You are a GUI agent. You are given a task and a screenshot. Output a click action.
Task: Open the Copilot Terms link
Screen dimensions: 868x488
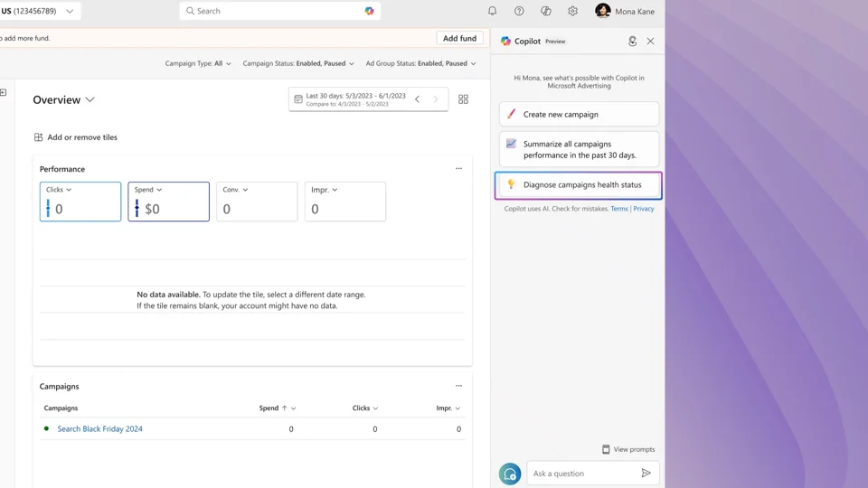[618, 209]
